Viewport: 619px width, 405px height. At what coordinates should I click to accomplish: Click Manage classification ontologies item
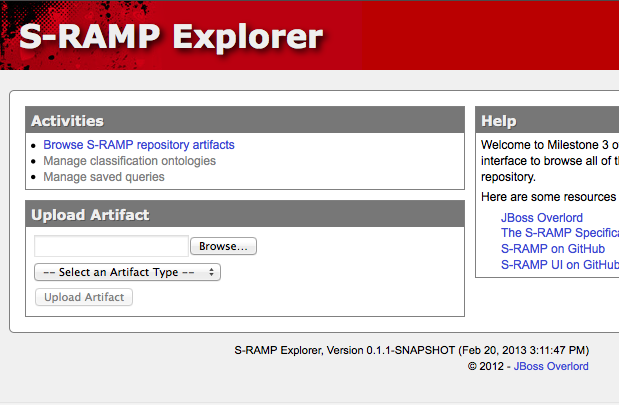129,161
